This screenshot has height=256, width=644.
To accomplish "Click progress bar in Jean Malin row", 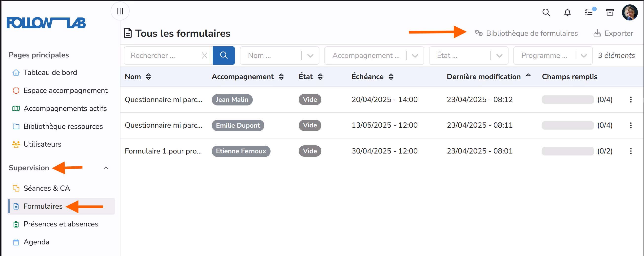I will pos(567,100).
